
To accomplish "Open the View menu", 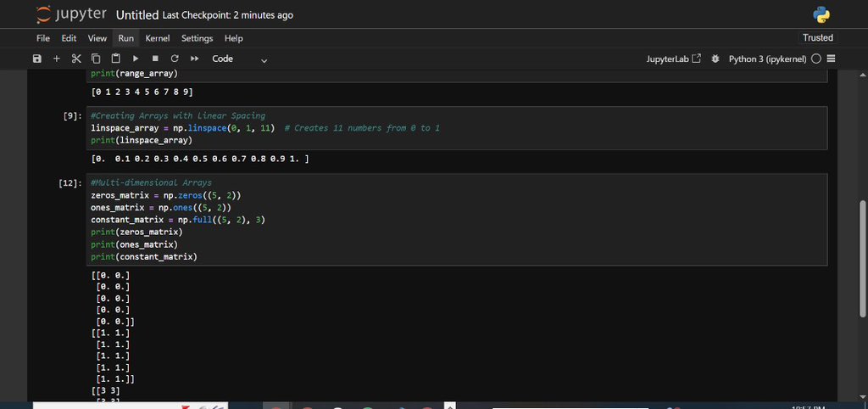I will [97, 38].
